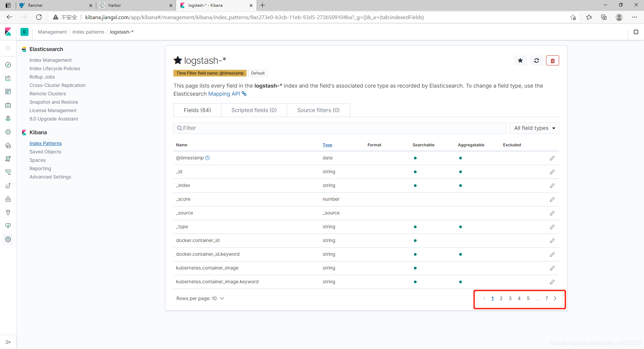
Task: Jump to last page 7 of fields
Action: click(546, 298)
